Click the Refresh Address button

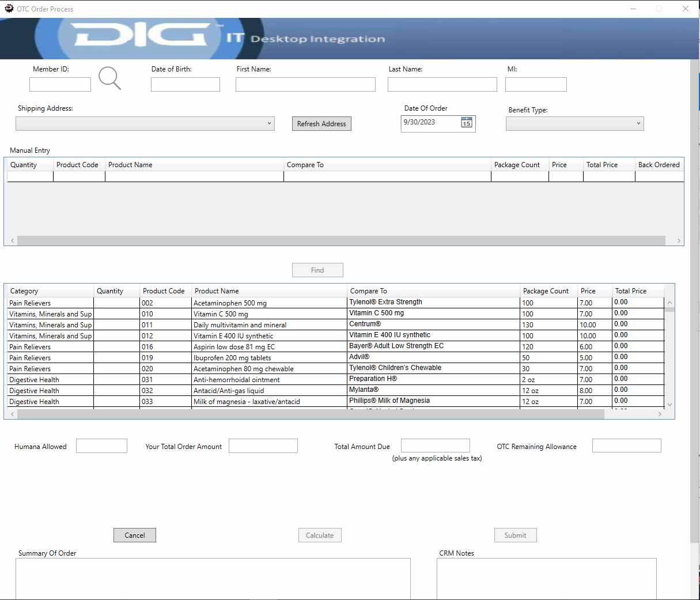321,124
